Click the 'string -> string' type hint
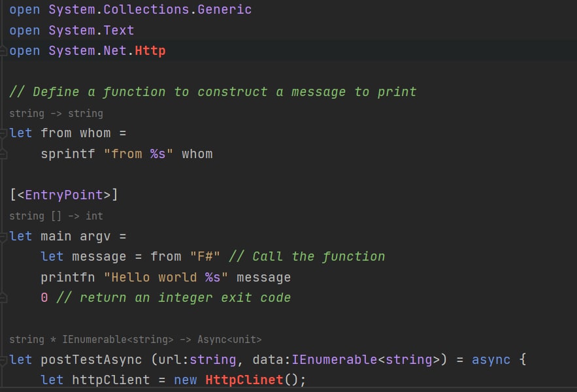Image resolution: width=577 pixels, height=392 pixels. pos(56,113)
